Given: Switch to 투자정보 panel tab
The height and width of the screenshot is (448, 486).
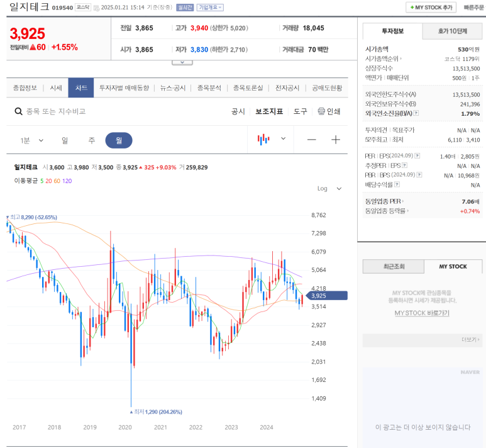Looking at the screenshot, I should click(392, 31).
